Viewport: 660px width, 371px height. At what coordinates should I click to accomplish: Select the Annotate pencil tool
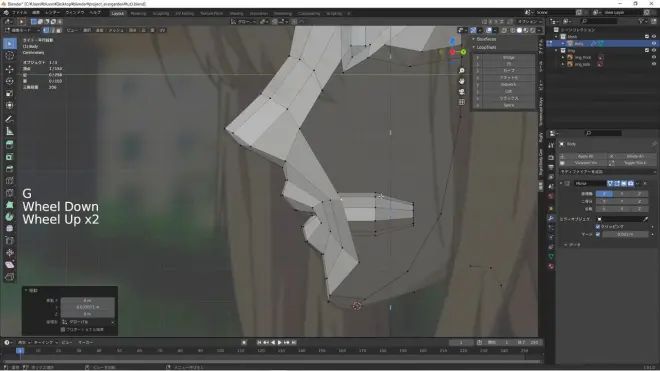tap(10, 119)
